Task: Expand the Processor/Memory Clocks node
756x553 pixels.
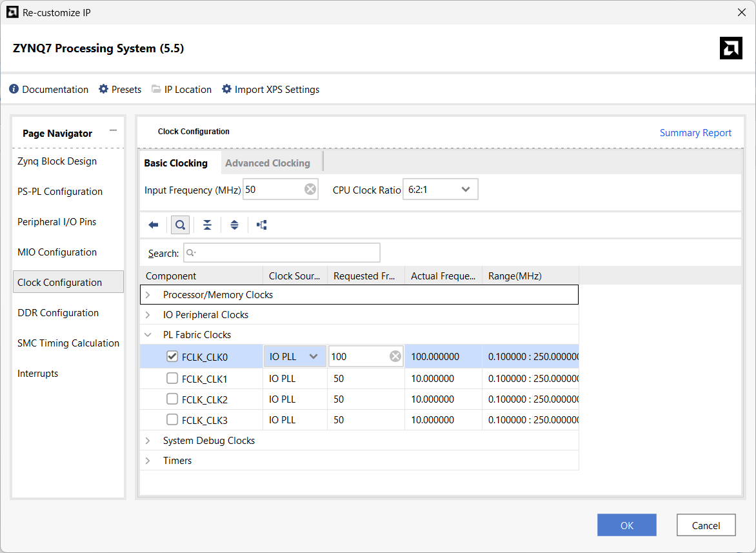Action: coord(148,295)
